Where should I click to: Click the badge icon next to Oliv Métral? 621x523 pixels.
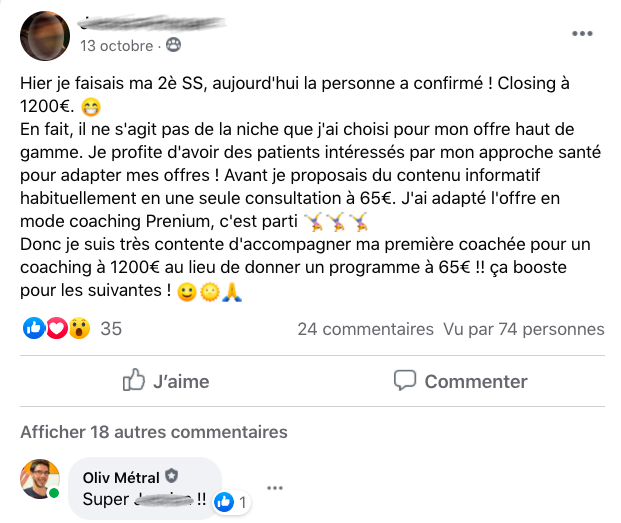pyautogui.click(x=171, y=478)
